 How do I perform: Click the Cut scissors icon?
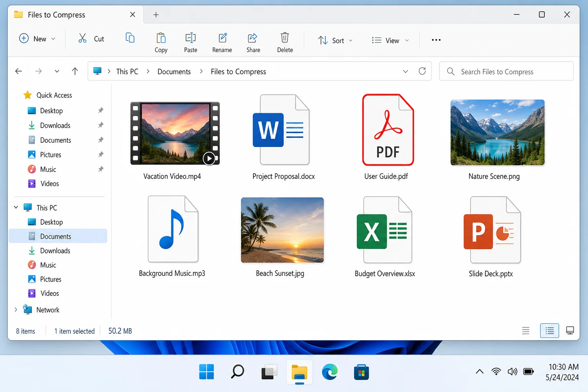pyautogui.click(x=82, y=38)
